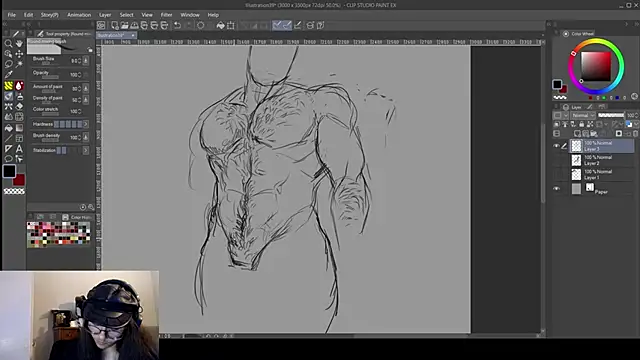
Task: Select the Eyedropper tool
Action: (x=8, y=75)
